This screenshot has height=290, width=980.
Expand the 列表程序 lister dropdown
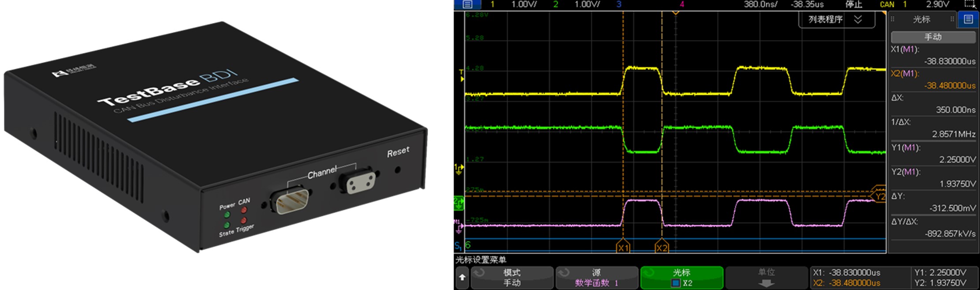836,20
